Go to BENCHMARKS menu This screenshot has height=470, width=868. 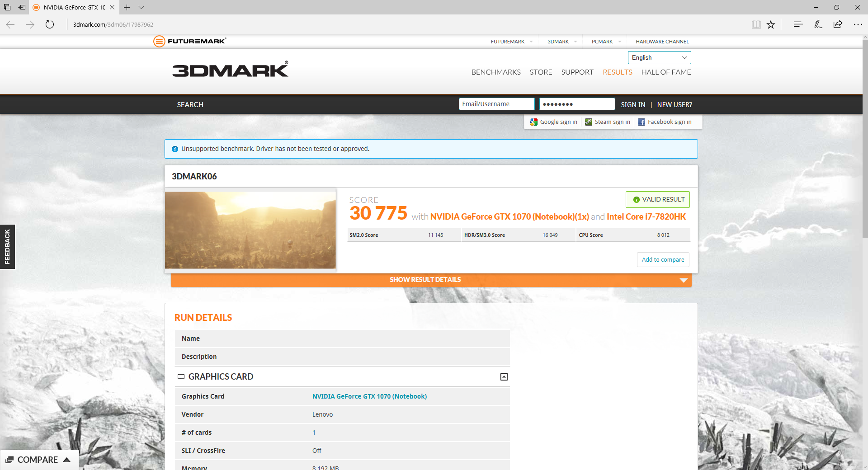coord(496,72)
